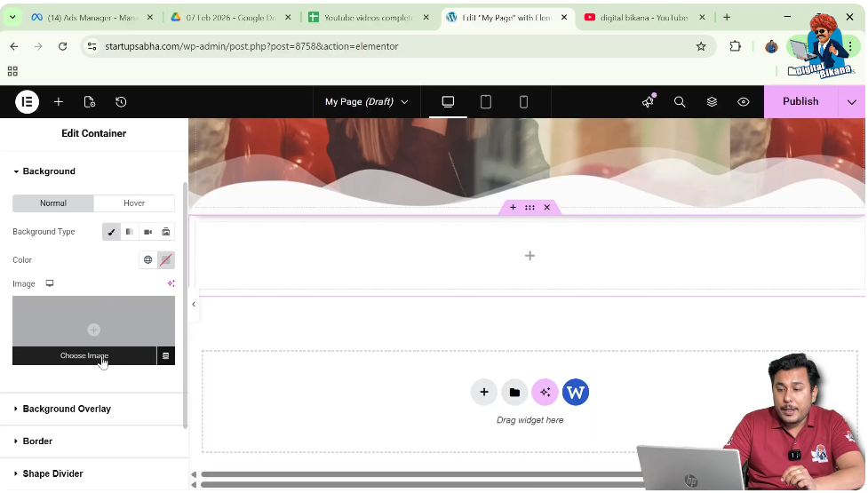This screenshot has width=868, height=493.
Task: Switch to tablet portrait preview mode
Action: click(486, 102)
